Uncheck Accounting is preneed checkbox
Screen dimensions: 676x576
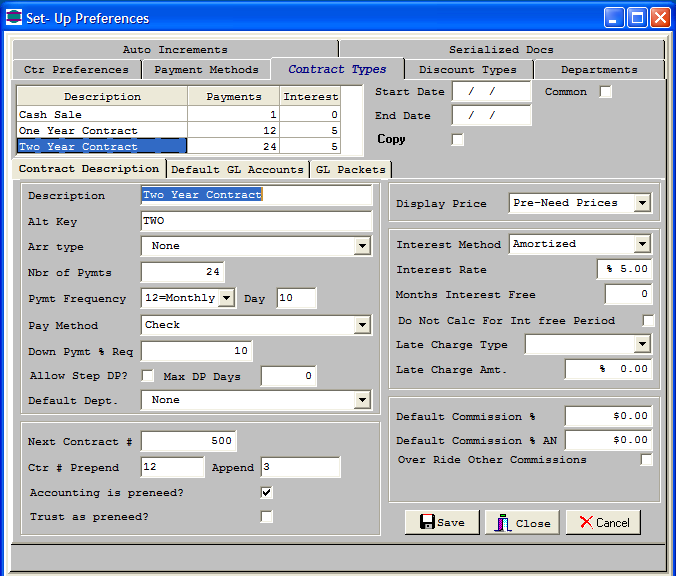point(266,493)
